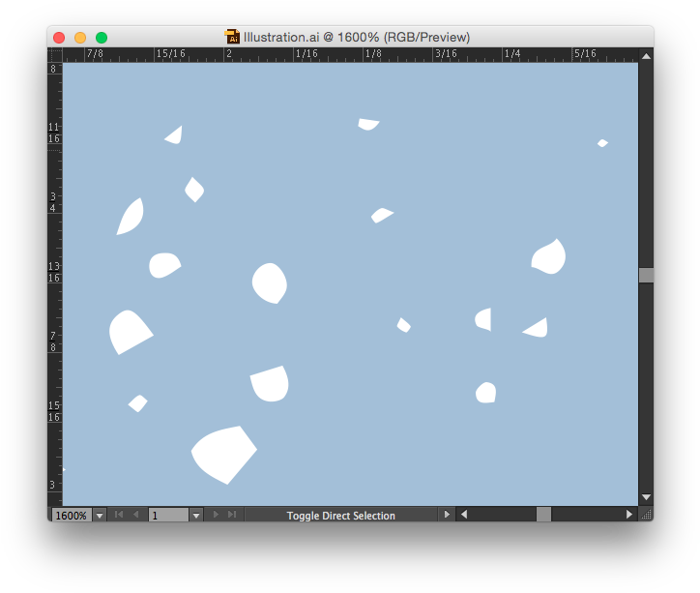Image resolution: width=700 pixels, height=593 pixels.
Task: Click the horizontal scrollbar thumb
Action: [x=543, y=515]
